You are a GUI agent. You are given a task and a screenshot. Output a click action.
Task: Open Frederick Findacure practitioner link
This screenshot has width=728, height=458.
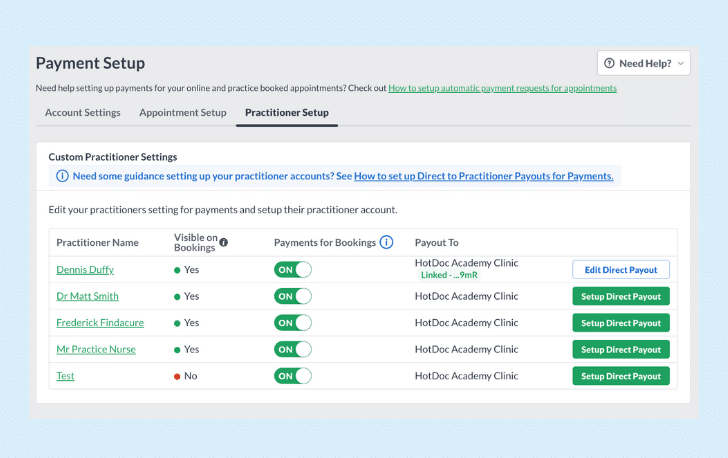click(100, 322)
